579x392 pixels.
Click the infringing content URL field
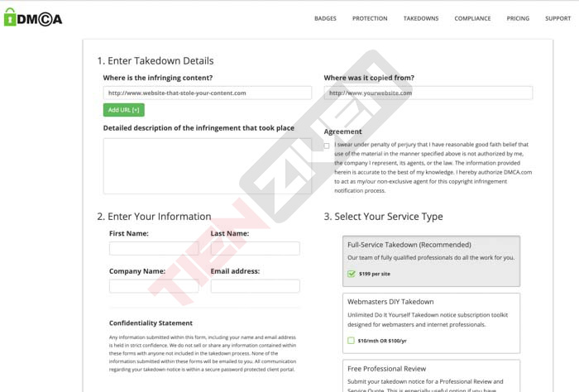pos(208,93)
